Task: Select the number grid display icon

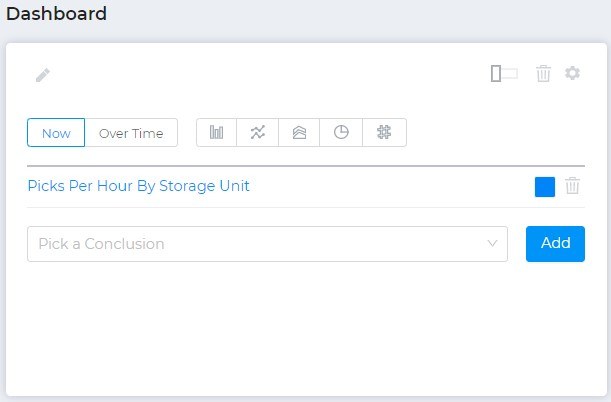Action: click(384, 132)
